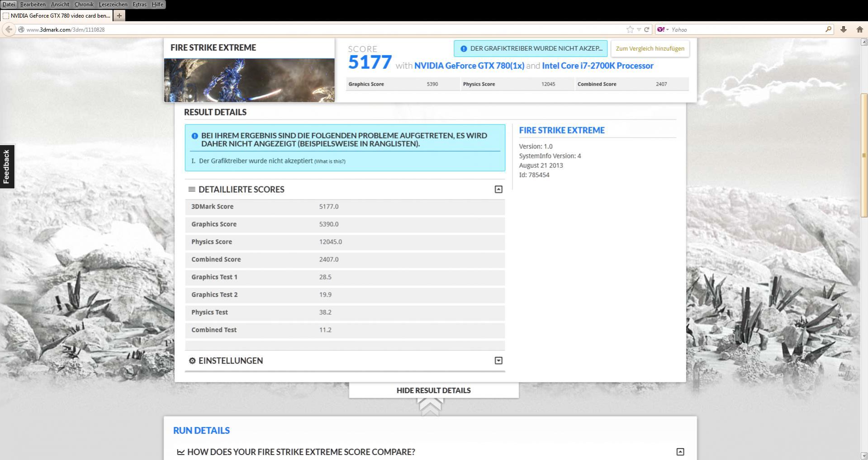Viewport: 868px width, 460px height.
Task: Click the scrollbar down arrow
Action: (x=864, y=456)
